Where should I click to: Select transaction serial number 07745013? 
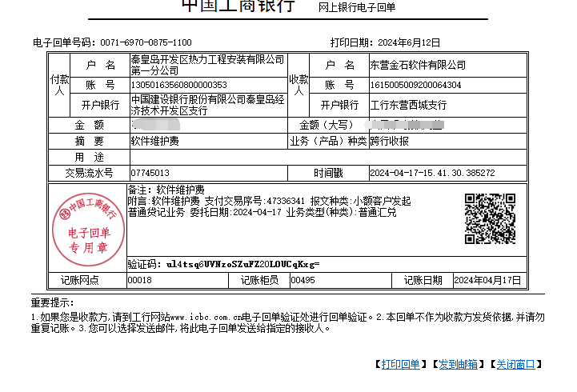(150, 173)
